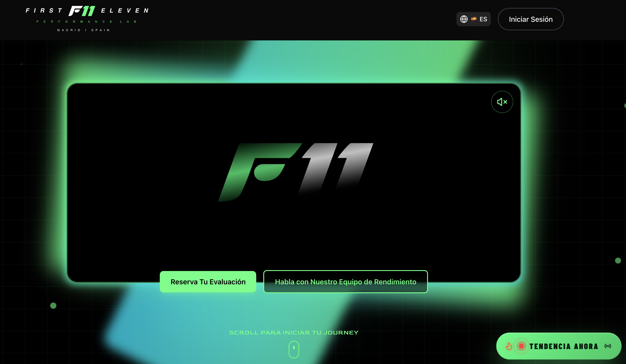Click the mouse scroll indicator icon

[x=294, y=349]
